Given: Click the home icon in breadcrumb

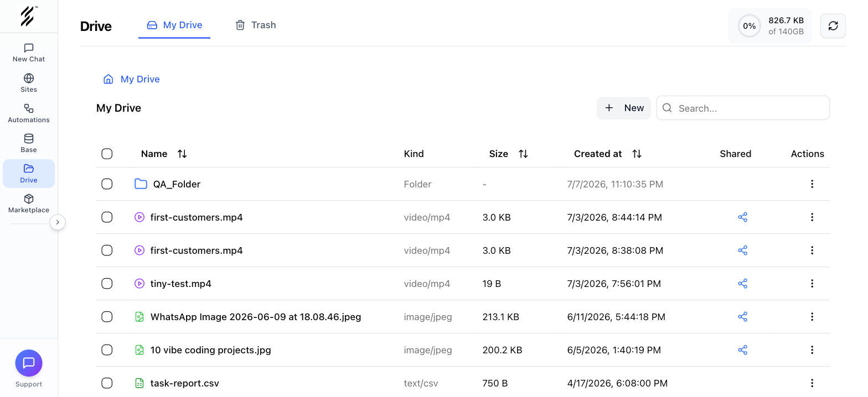Looking at the screenshot, I should [x=108, y=79].
